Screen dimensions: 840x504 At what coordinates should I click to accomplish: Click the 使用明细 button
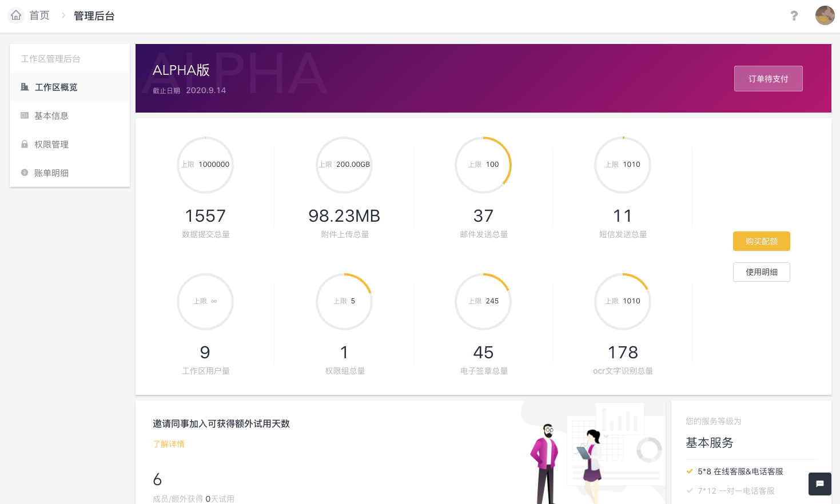tap(761, 272)
